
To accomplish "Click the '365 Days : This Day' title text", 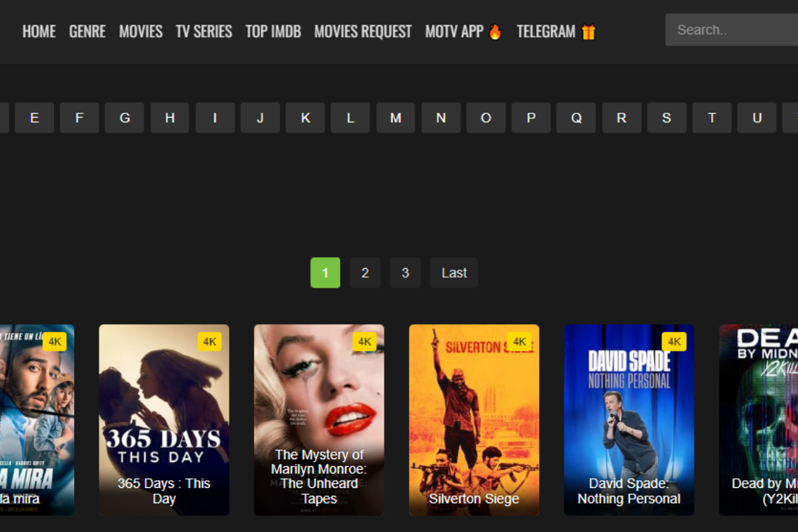I will [x=164, y=491].
